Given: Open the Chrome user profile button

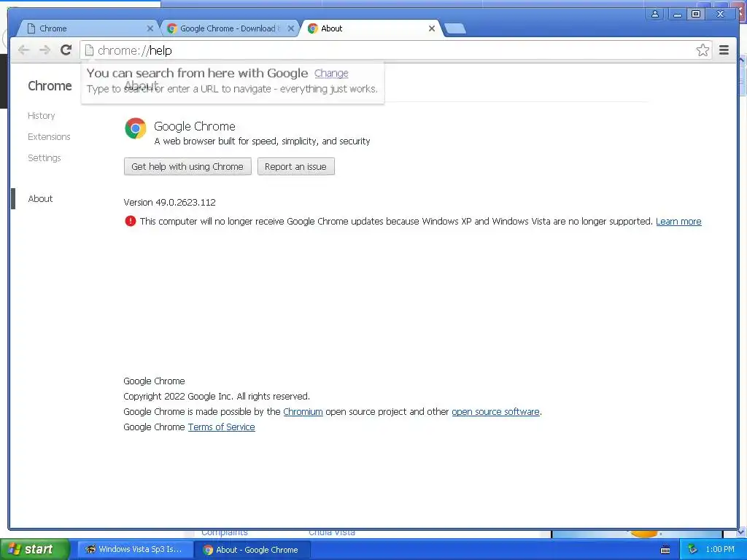Looking at the screenshot, I should (x=655, y=14).
